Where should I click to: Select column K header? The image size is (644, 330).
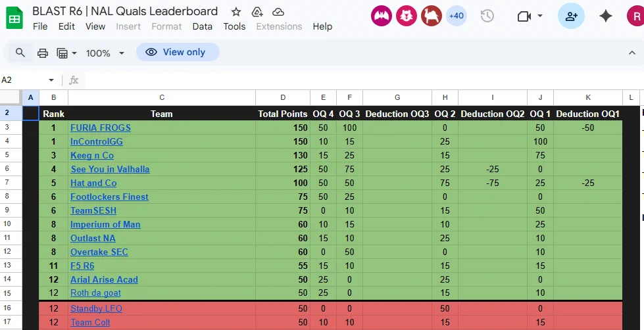(x=588, y=98)
